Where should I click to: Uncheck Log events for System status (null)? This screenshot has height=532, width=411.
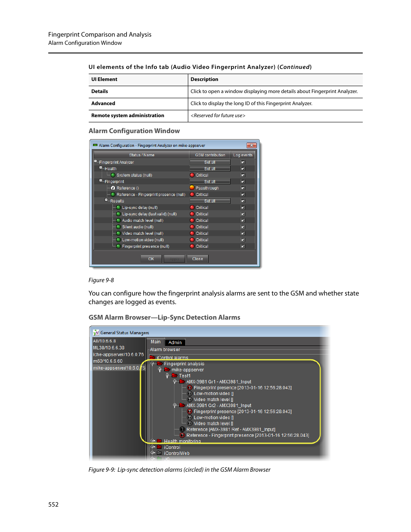pyautogui.click(x=243, y=175)
